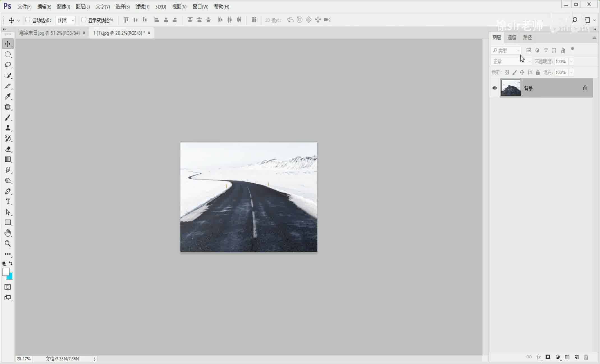This screenshot has height=364, width=600.
Task: Open the 滤镜 menu
Action: (x=142, y=6)
